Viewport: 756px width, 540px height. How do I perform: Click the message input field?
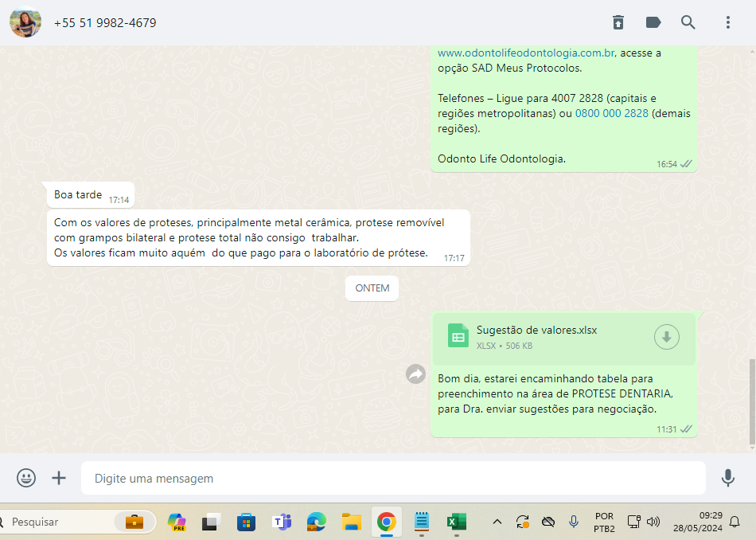[392, 479]
